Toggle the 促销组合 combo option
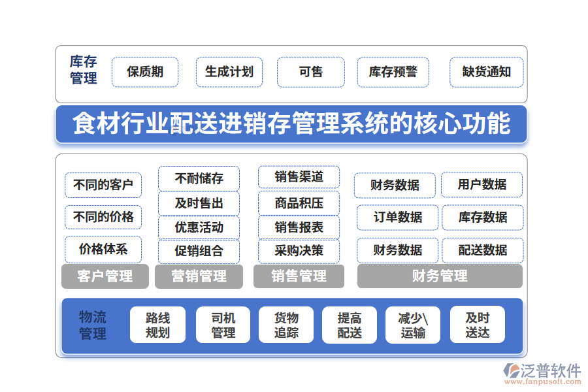 click(x=199, y=251)
